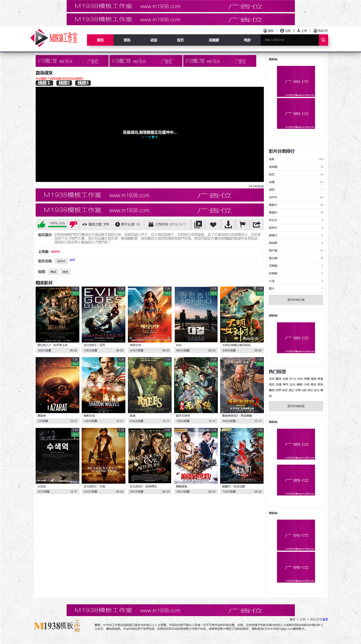The image size is (361, 644).
Task: Expand tags with 显示所有标签 button
Action: pos(296,406)
